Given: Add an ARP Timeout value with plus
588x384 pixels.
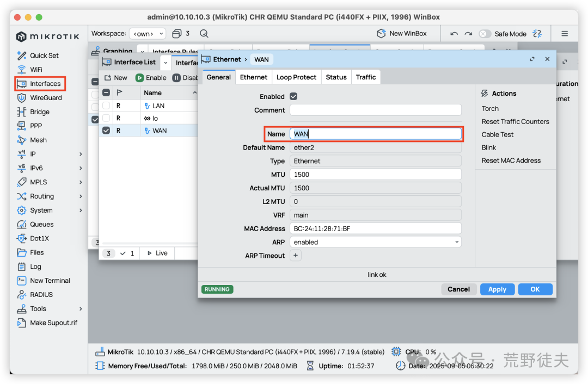Looking at the screenshot, I should click(296, 256).
